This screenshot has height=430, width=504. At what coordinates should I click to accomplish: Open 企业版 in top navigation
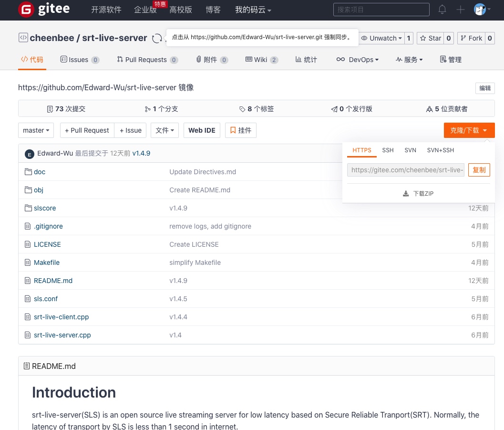point(145,10)
